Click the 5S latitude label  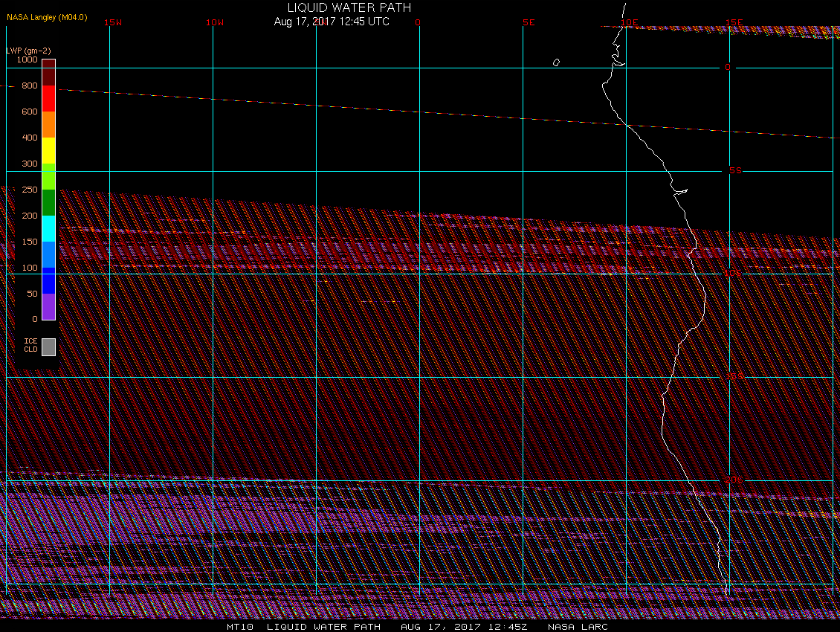point(735,170)
